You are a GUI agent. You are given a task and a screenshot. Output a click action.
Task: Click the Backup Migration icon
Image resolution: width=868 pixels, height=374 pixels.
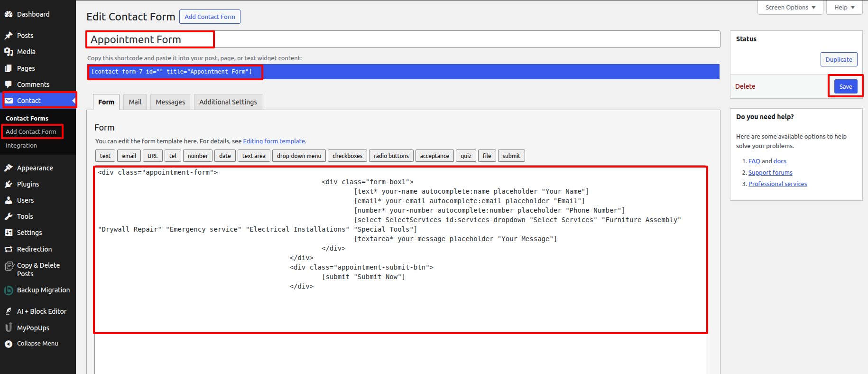click(x=9, y=290)
